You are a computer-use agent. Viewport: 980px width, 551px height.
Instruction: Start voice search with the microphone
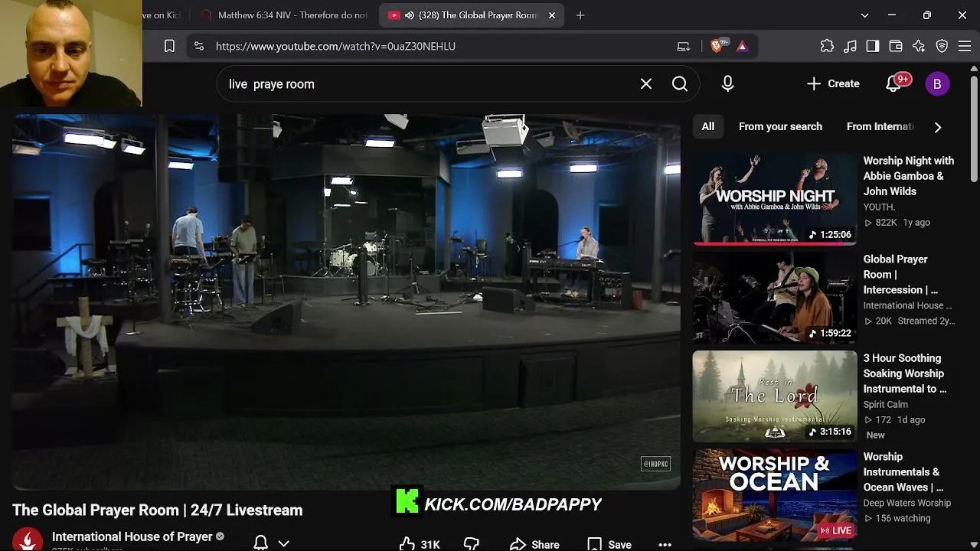[727, 84]
